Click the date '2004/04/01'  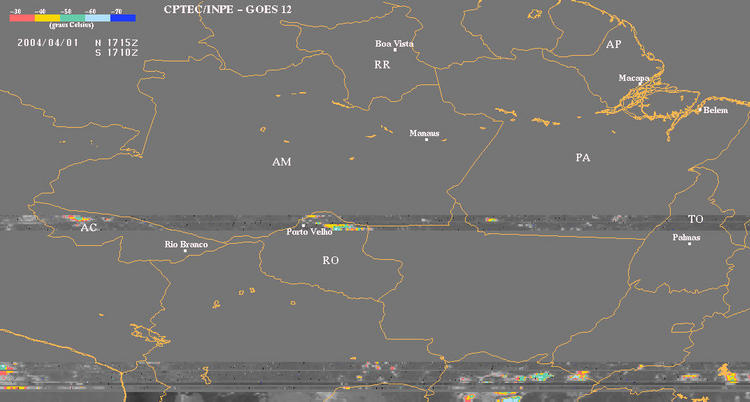tap(48, 43)
